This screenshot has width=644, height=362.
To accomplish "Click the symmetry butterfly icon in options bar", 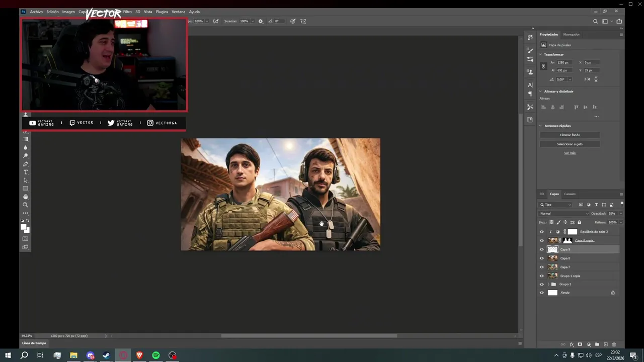I will point(303,21).
